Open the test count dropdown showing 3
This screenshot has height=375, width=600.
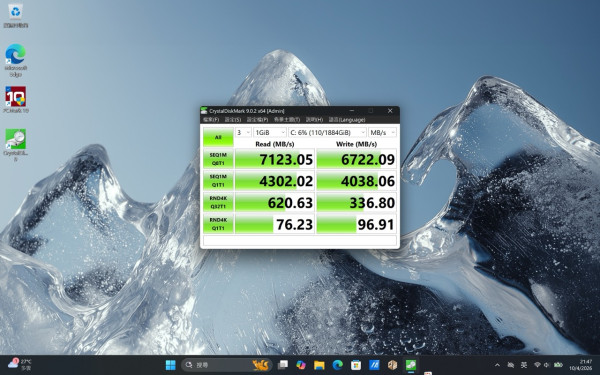pos(243,132)
